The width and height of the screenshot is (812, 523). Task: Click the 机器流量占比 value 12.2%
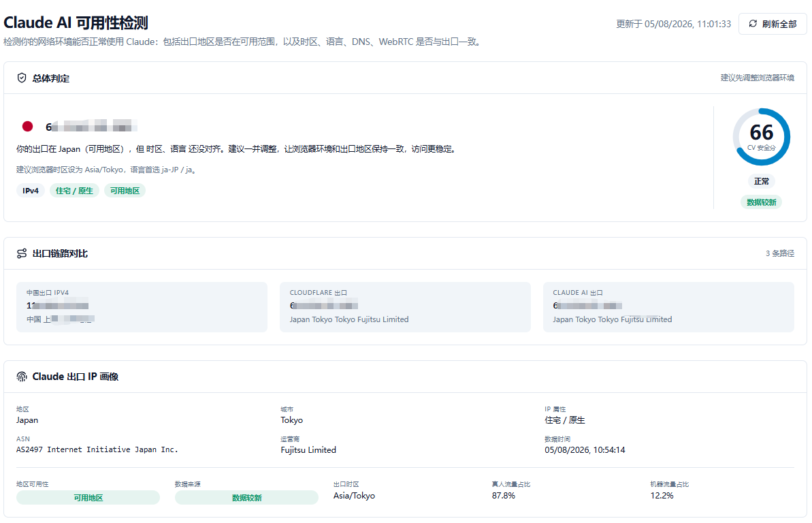click(662, 496)
